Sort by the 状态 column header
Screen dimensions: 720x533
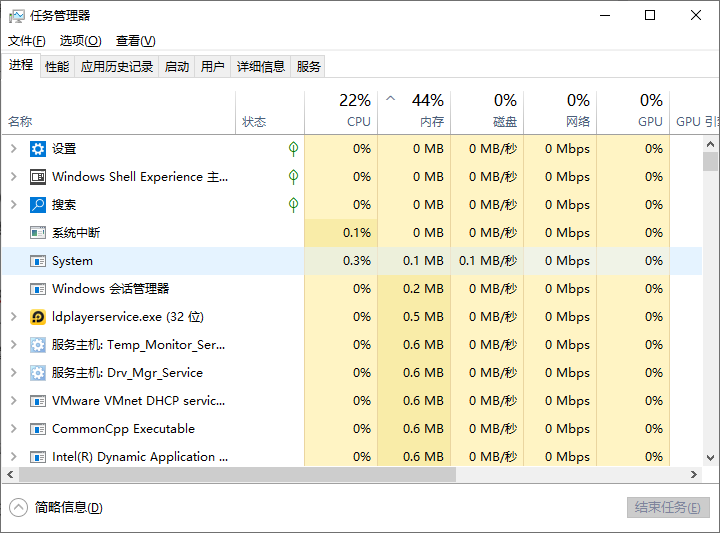coord(270,113)
